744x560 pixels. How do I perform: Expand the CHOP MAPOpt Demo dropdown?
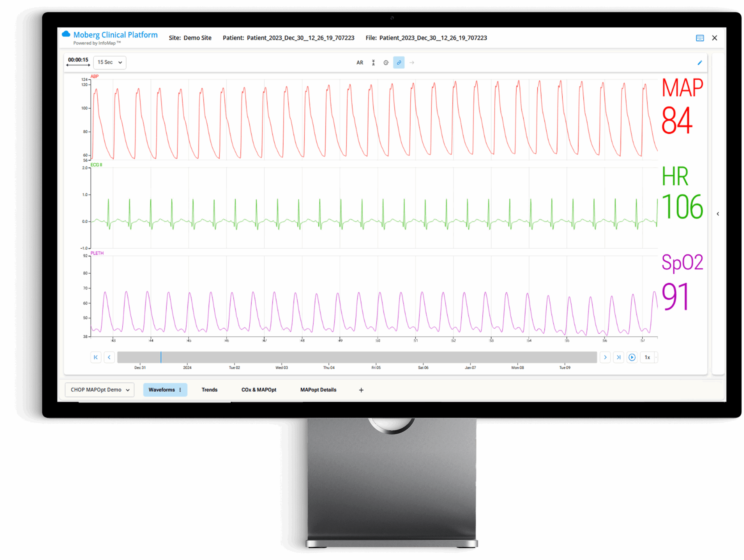click(100, 390)
